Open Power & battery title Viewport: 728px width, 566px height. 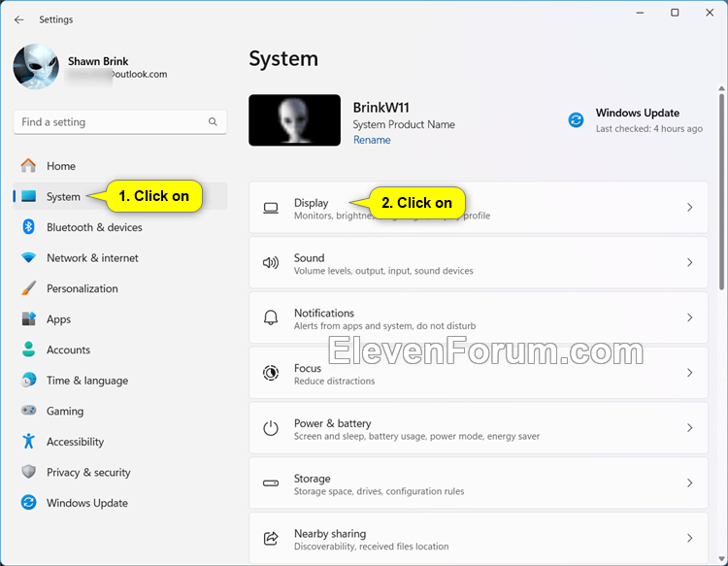332,423
